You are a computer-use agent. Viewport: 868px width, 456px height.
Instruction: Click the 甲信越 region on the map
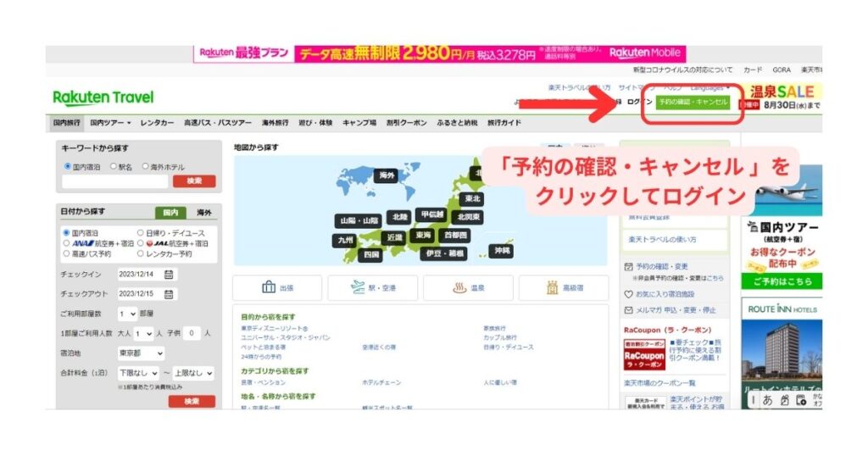click(432, 214)
